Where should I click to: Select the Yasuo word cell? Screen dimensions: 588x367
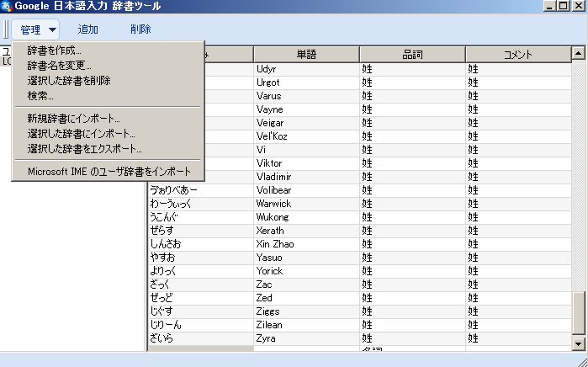click(x=306, y=258)
